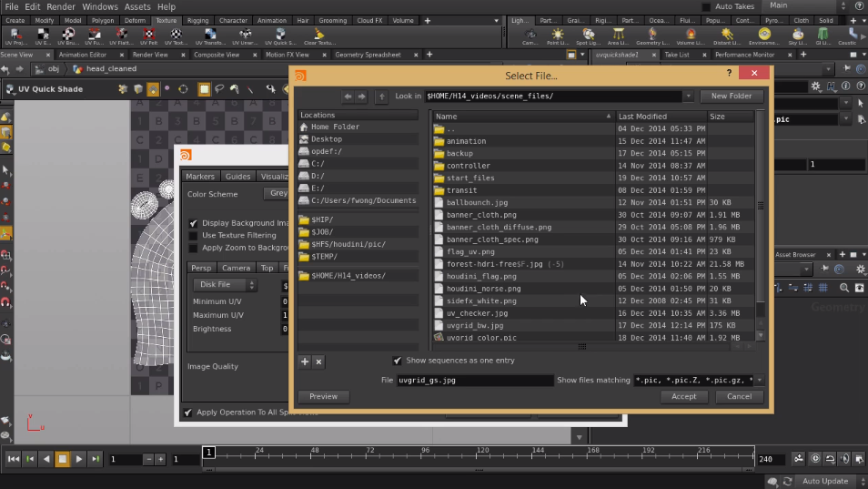Select the Environment Light shelf tool
Image resolution: width=868 pixels, height=489 pixels.
coord(764,36)
